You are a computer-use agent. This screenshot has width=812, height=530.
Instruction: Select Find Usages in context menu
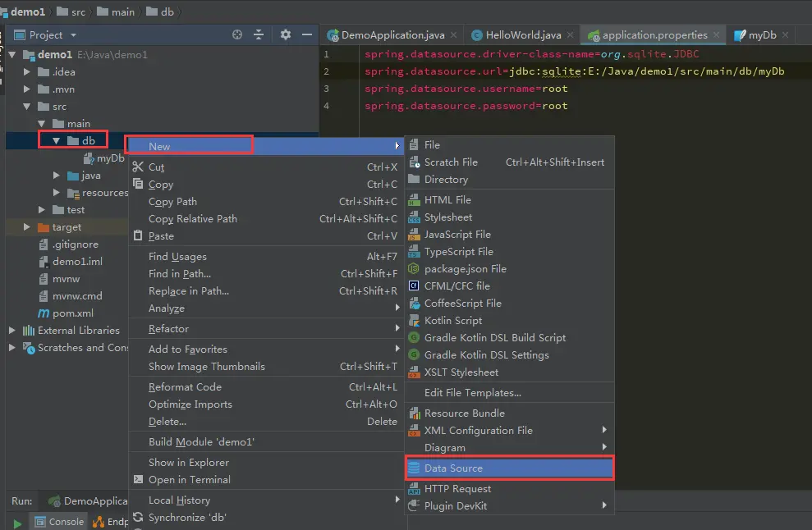[267, 256]
